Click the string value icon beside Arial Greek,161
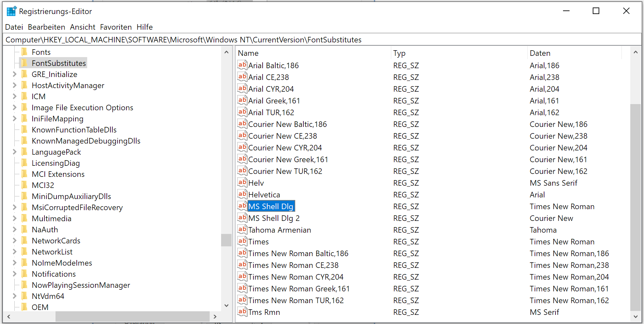 (x=242, y=100)
